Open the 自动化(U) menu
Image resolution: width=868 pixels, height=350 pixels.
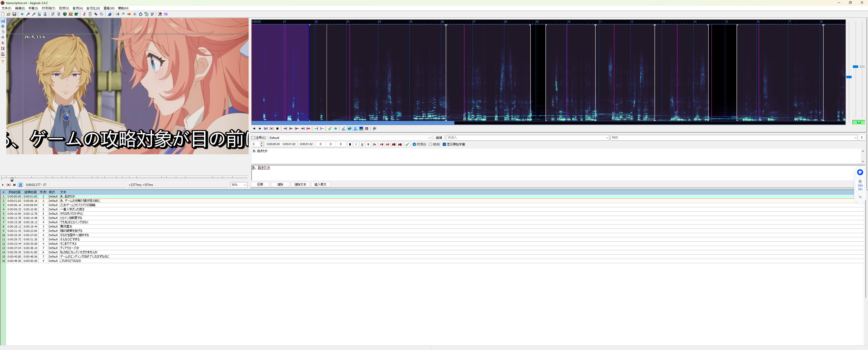93,8
